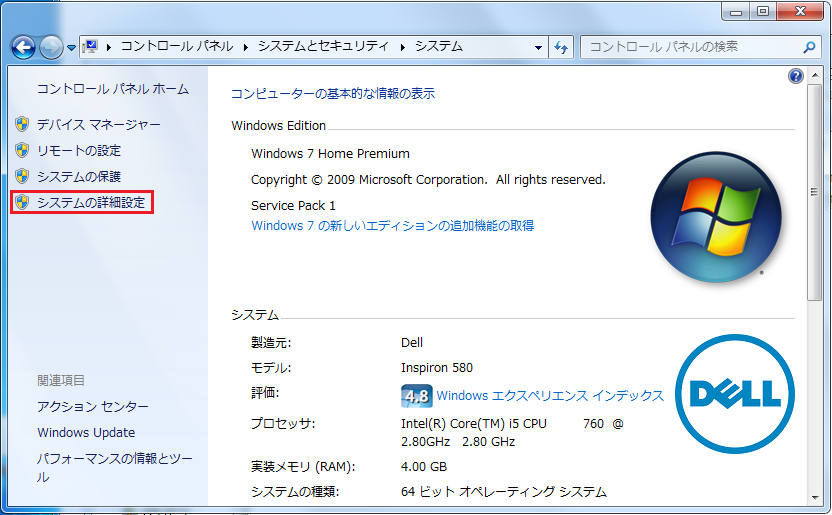Open アクション センター link
The width and height of the screenshot is (832, 515).
point(93,407)
